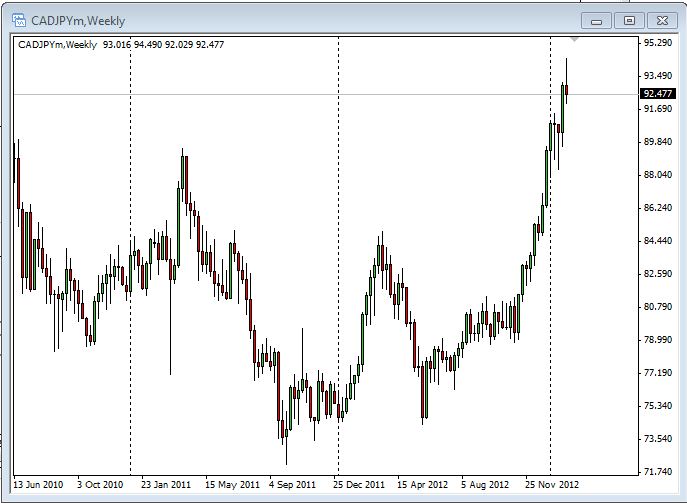Click the CADJPYm,Weekly title bar text
This screenshot has height=503, width=687.
[78, 21]
